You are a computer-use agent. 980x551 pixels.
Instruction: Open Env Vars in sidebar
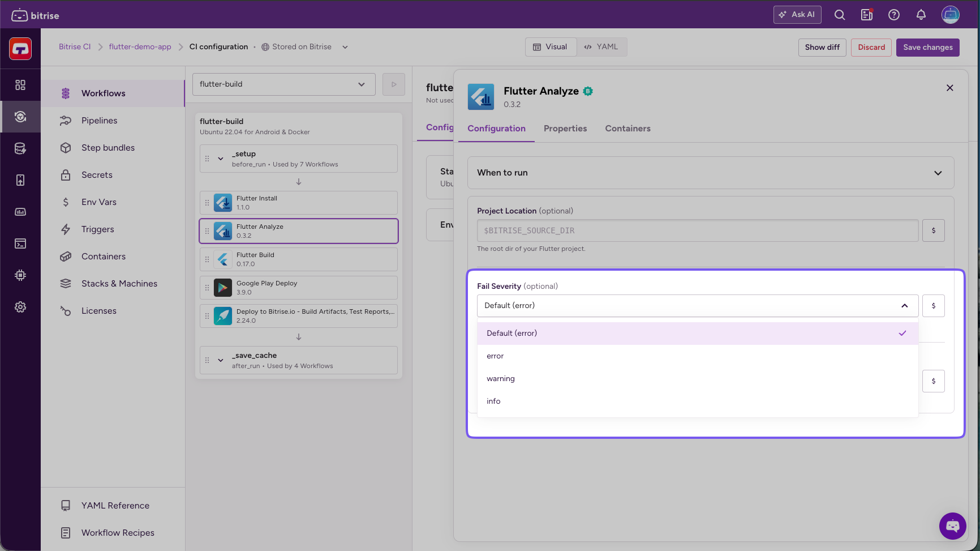(113, 202)
